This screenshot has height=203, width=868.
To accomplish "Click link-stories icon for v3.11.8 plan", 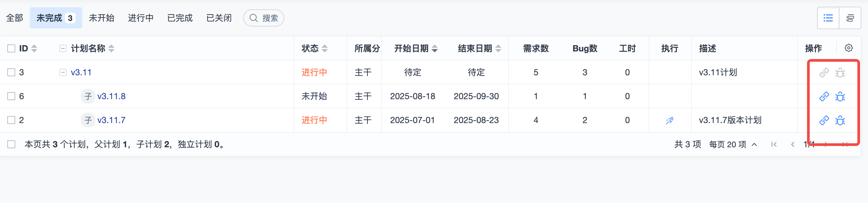I will pos(824,97).
